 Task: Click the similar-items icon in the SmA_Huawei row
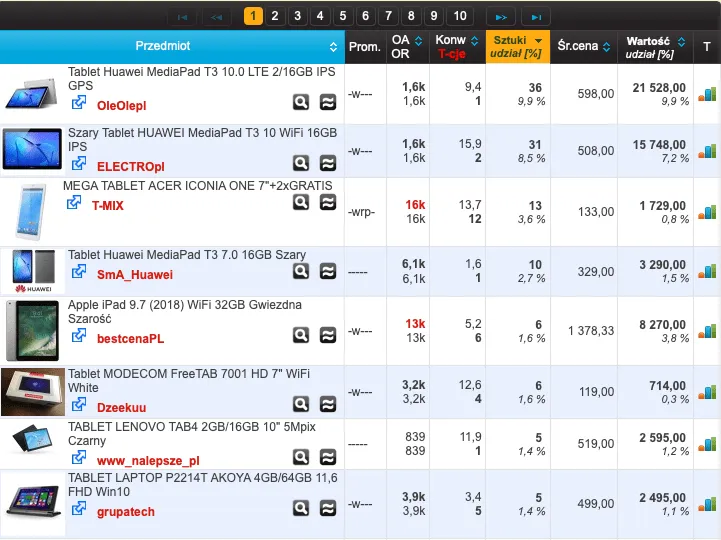[x=328, y=271]
